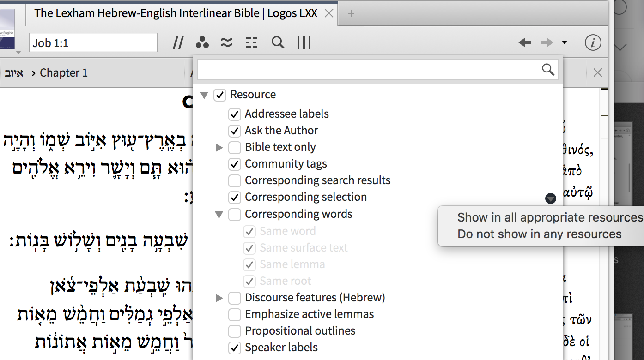The width and height of the screenshot is (644, 360).
Task: Expand Bible text only options
Action: click(x=219, y=148)
